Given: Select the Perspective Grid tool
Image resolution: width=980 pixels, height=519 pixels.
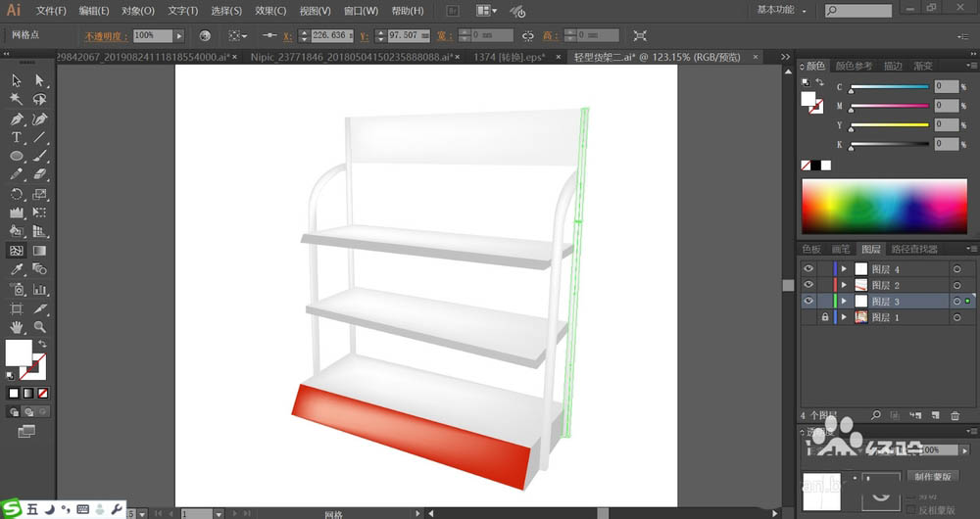Looking at the screenshot, I should pyautogui.click(x=39, y=232).
